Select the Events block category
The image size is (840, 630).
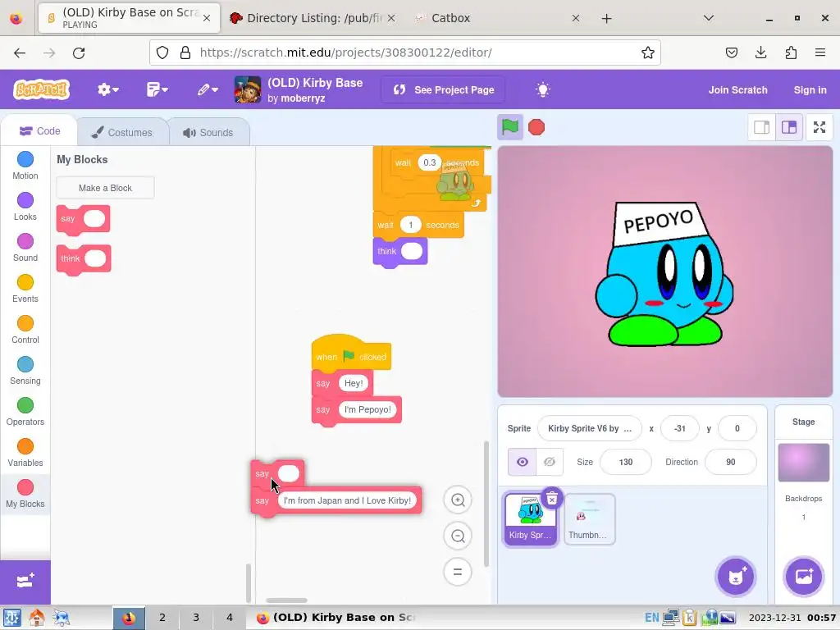pos(25,289)
